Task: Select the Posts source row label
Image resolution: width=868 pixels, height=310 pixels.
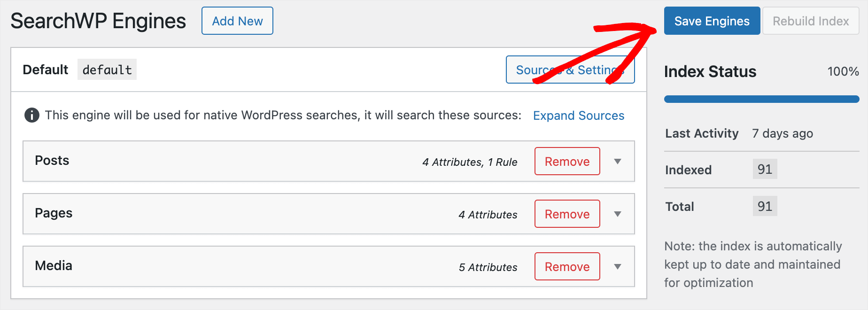Action: tap(52, 161)
